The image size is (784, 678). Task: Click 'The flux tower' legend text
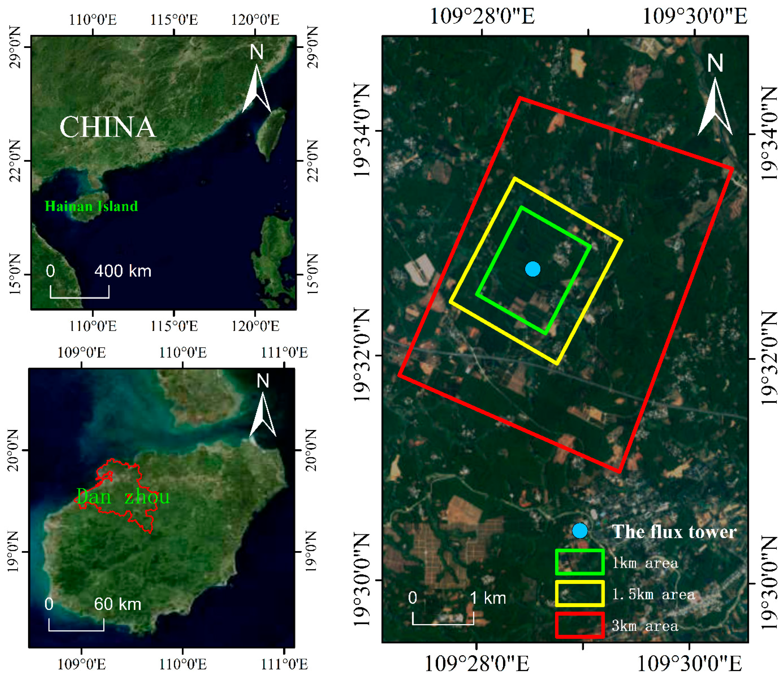[x=674, y=531]
